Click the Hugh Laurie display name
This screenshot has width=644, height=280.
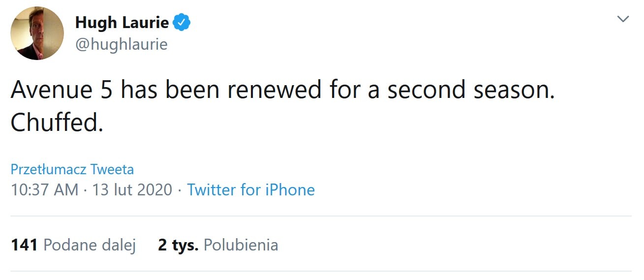pos(122,22)
